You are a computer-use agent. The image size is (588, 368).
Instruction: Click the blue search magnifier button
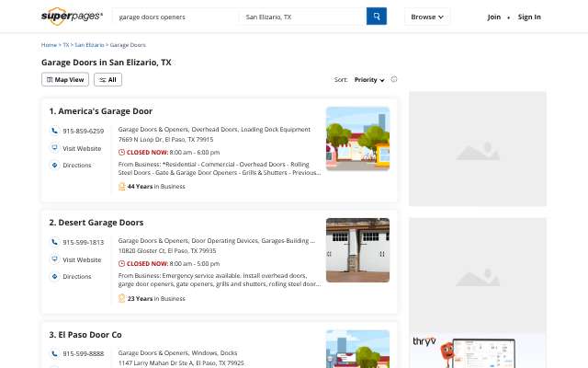pos(377,17)
